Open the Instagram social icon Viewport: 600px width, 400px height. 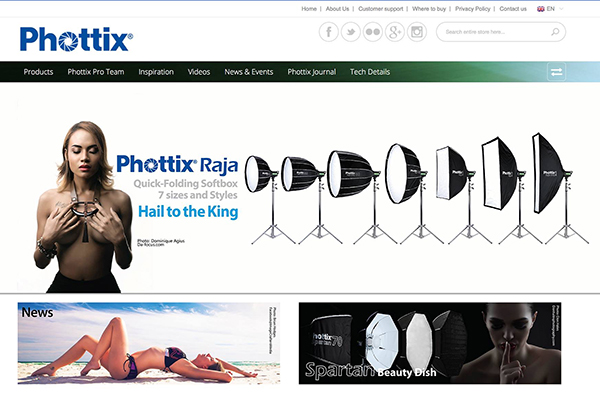[x=417, y=32]
